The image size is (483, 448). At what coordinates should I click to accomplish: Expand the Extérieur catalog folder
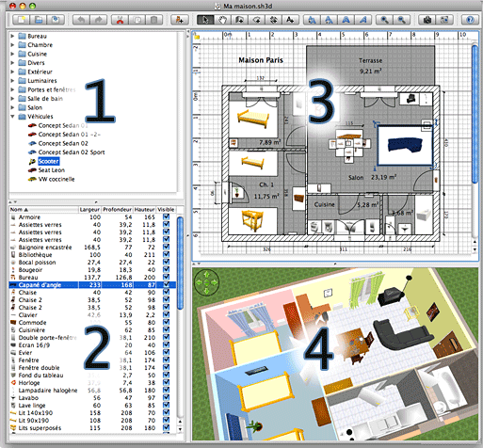(12, 72)
